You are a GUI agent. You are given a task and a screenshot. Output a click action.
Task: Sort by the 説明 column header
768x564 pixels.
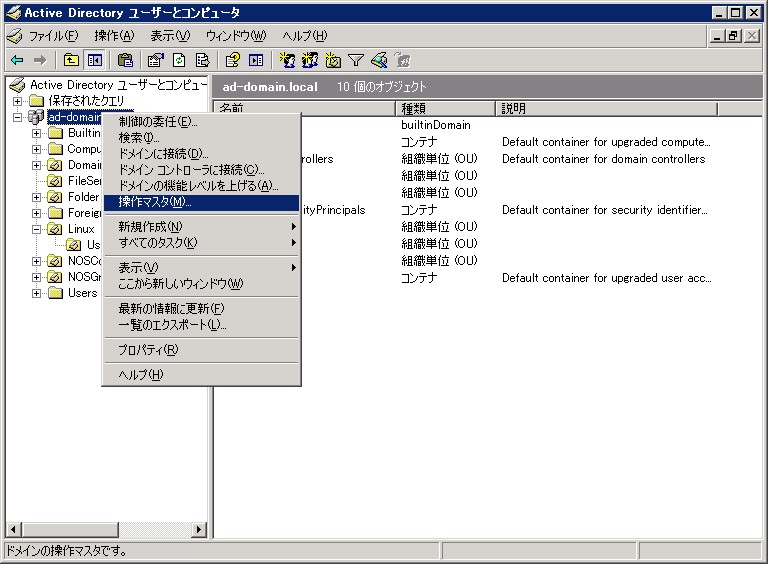coord(606,108)
